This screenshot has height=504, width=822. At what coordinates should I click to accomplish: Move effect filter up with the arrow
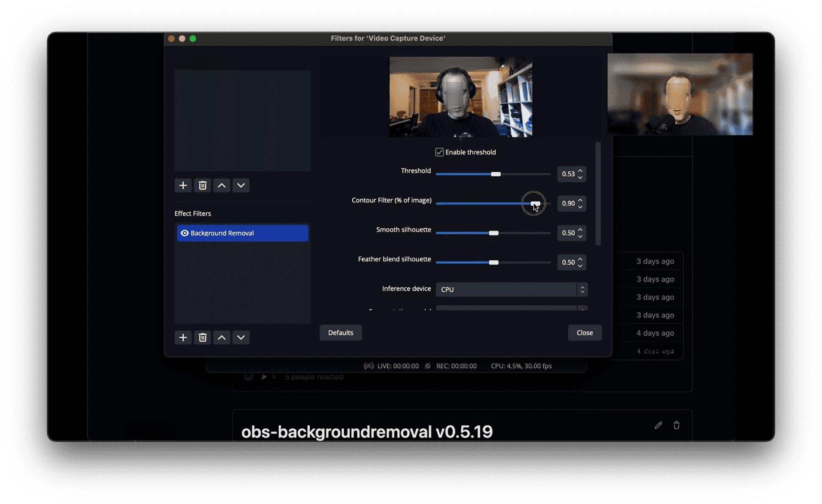click(x=222, y=337)
